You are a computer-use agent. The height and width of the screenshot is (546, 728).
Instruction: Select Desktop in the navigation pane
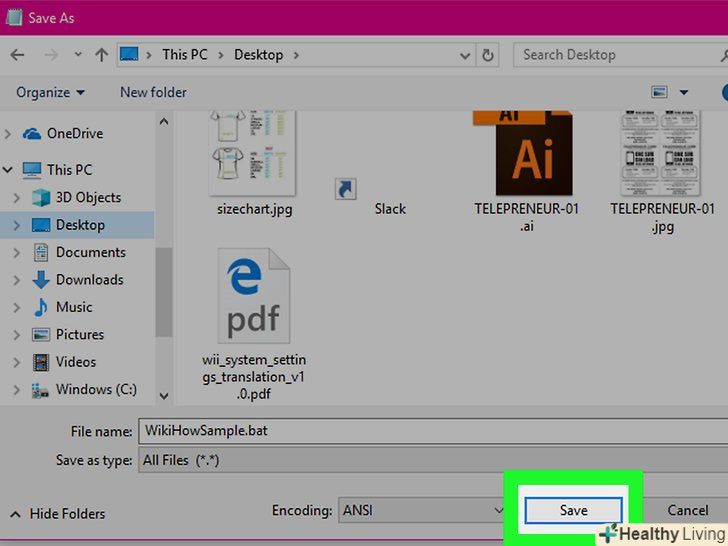[68, 225]
